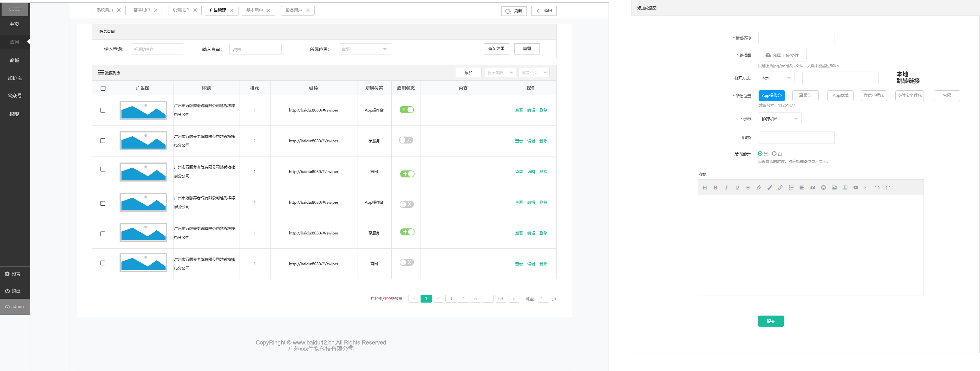Click the 重置 button
Image resolution: width=980 pixels, height=371 pixels.
(527, 49)
